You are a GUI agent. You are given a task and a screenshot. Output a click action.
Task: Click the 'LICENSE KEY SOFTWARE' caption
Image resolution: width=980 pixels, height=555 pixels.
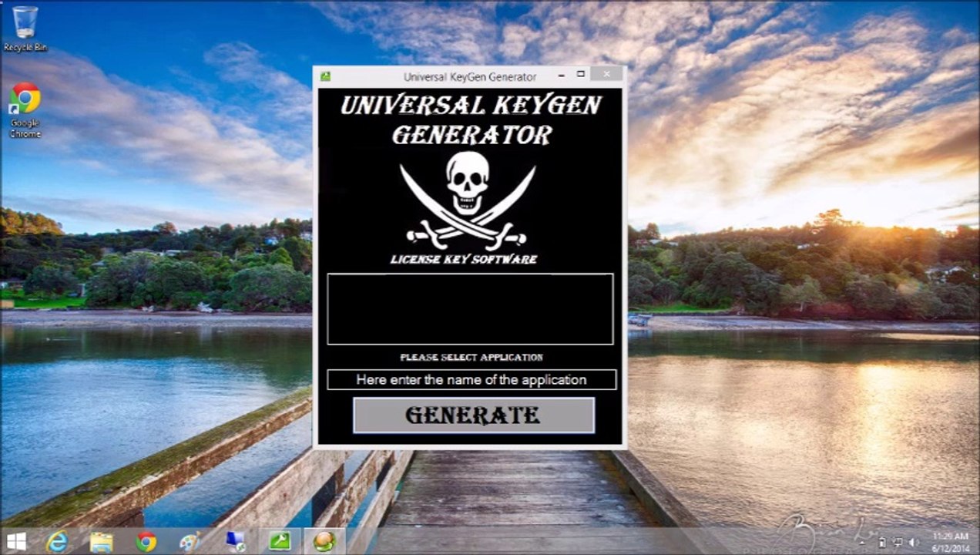(x=464, y=259)
